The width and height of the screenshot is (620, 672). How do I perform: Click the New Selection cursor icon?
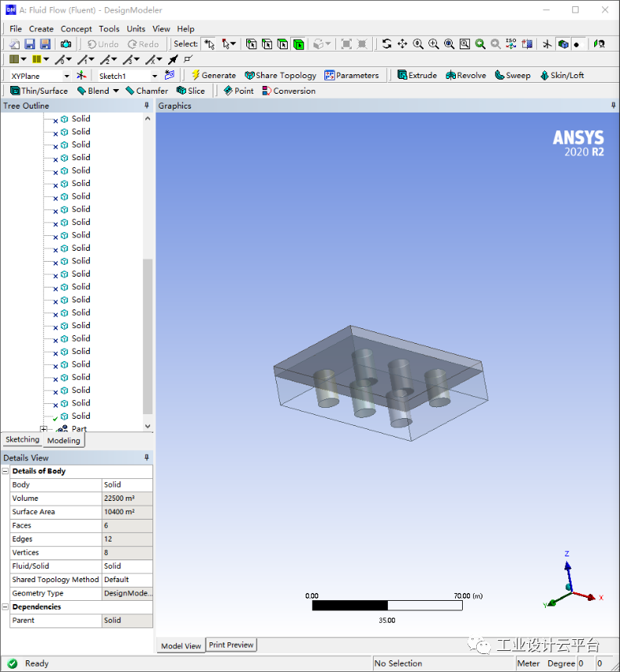[x=210, y=44]
